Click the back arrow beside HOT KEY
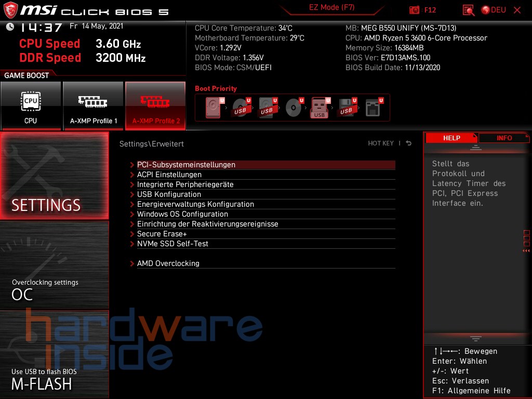This screenshot has height=399, width=532. pos(408,143)
